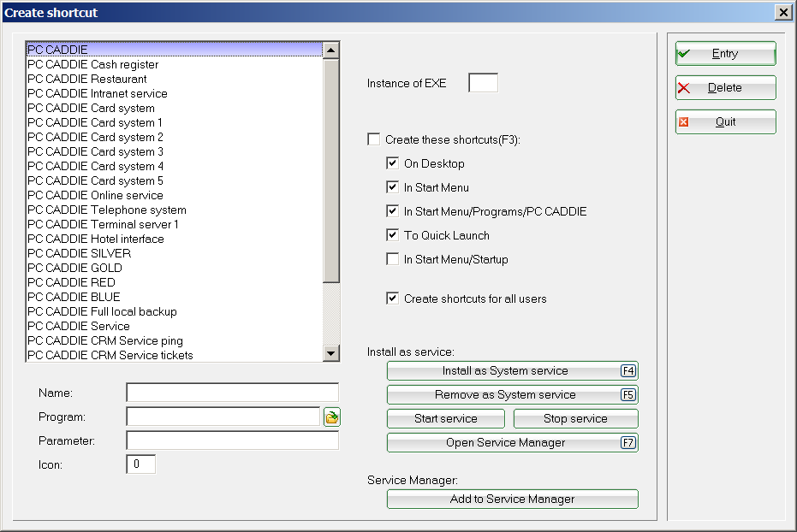This screenshot has height=532, width=797.
Task: Uncheck To Quick Launch option
Action: point(392,234)
